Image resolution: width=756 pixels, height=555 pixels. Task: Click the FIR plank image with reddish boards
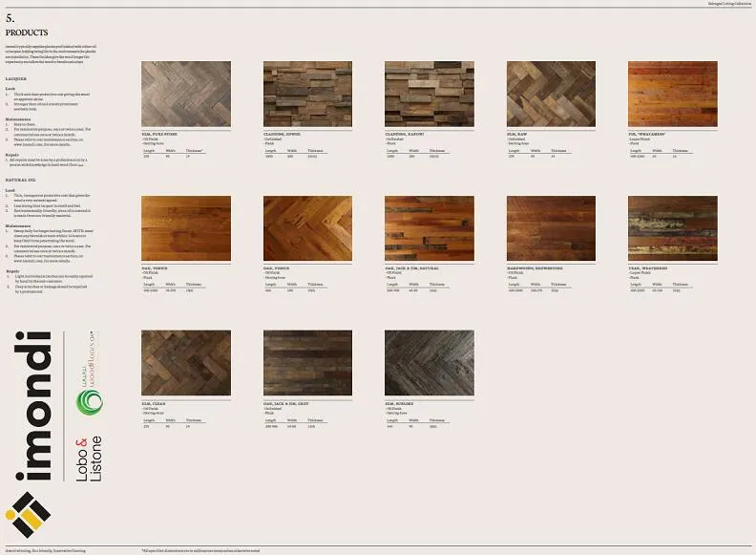point(673,94)
